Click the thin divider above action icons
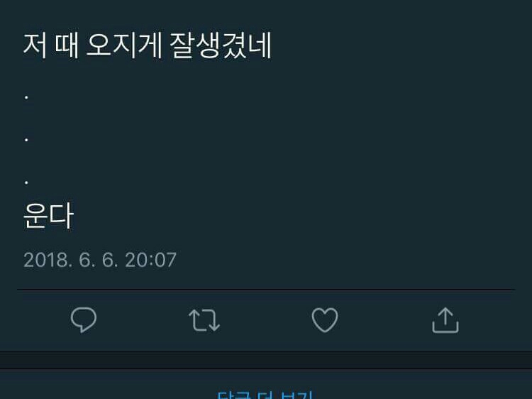This screenshot has width=532, height=399. click(x=266, y=290)
